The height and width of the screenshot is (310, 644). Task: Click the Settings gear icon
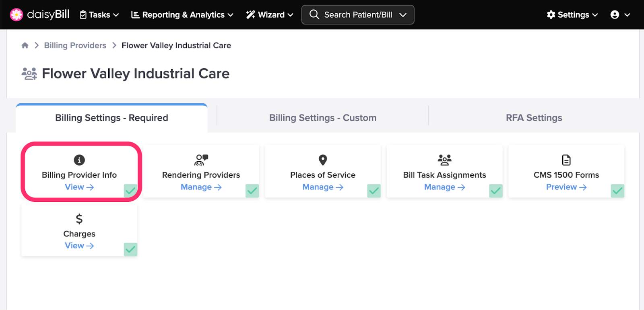point(551,15)
